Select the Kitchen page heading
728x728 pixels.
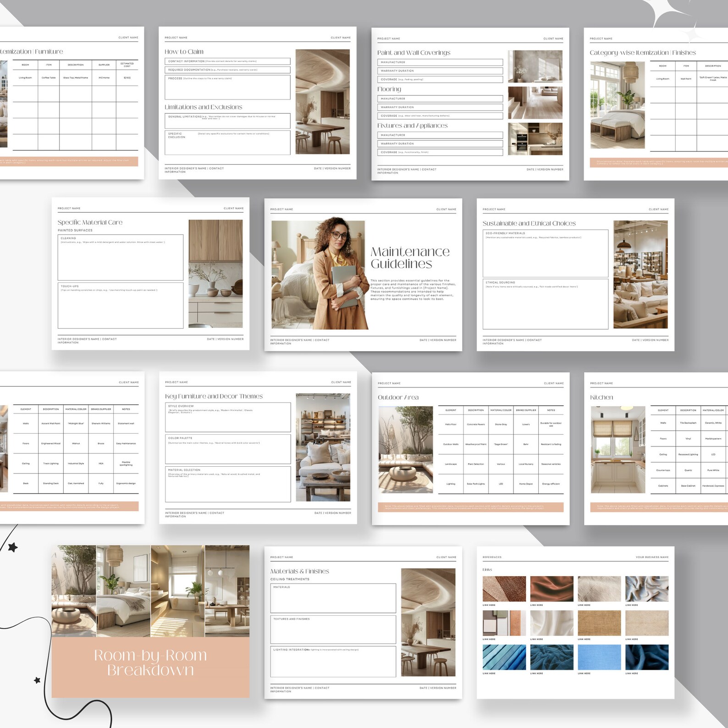[x=601, y=397]
